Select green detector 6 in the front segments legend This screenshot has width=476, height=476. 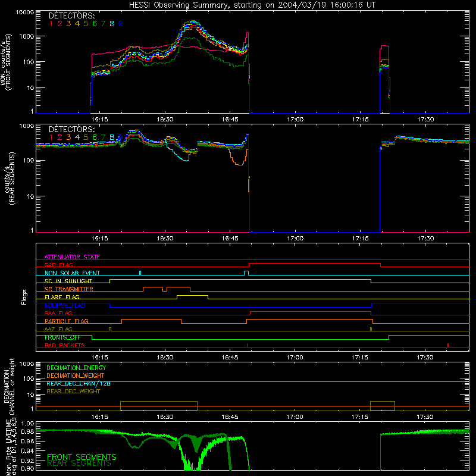click(x=95, y=24)
